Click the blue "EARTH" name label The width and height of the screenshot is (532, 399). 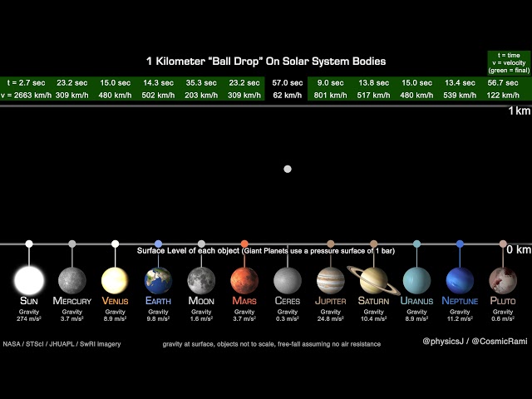[x=158, y=301]
